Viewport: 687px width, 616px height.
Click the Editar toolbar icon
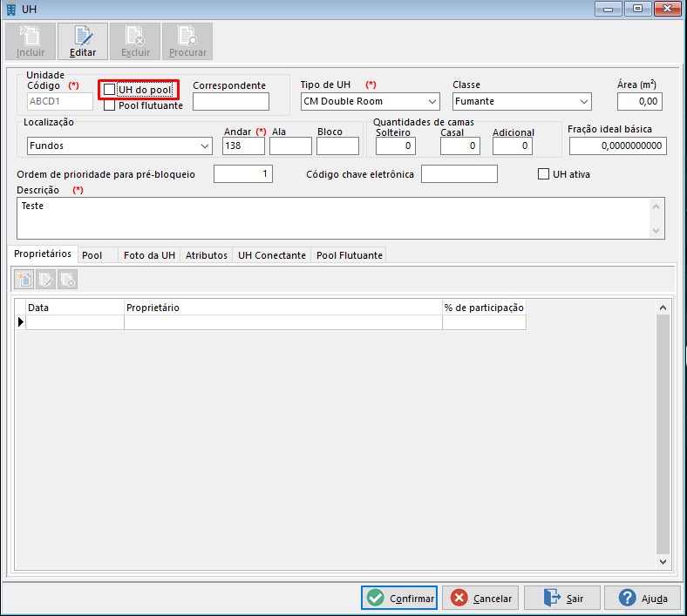click(x=83, y=42)
